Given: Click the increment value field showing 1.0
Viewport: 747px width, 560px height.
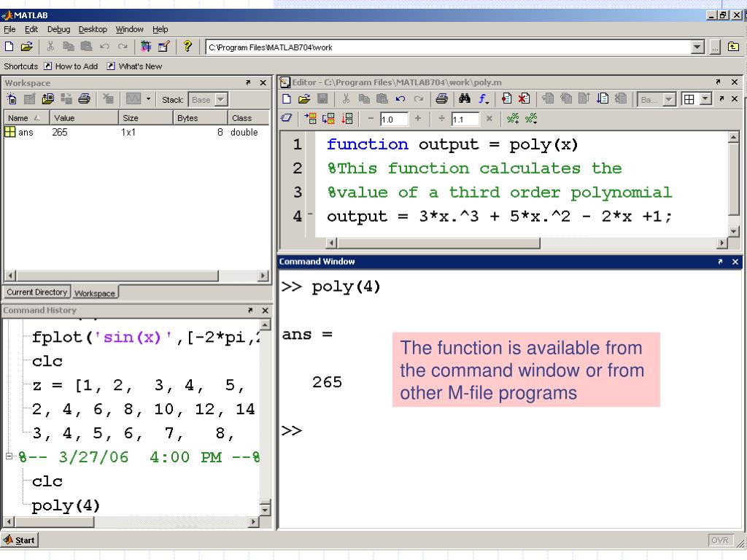Looking at the screenshot, I should tap(394, 119).
